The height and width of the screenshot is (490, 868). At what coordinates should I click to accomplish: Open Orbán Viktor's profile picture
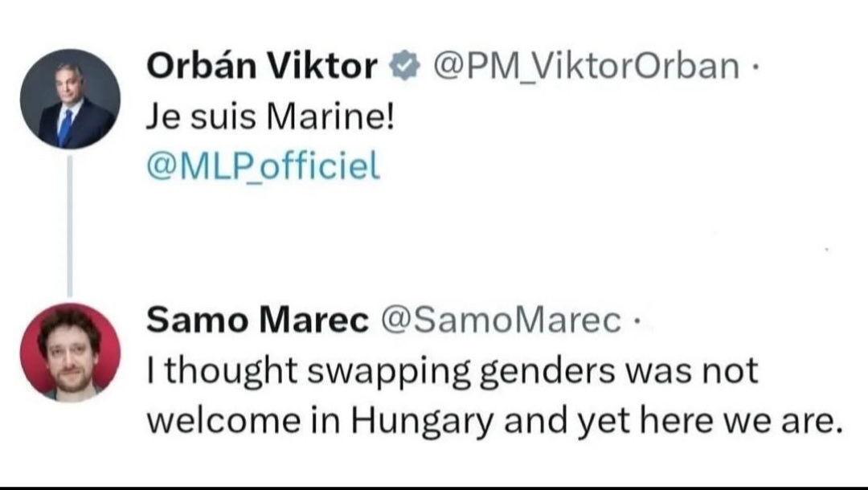[70, 99]
